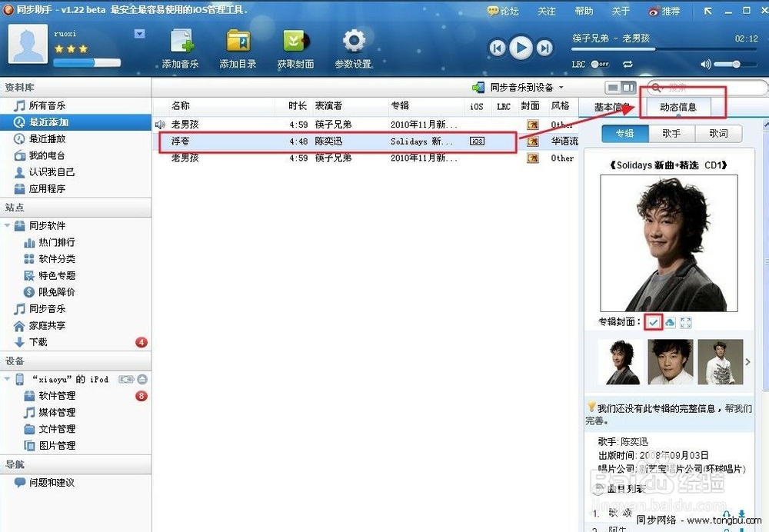The width and height of the screenshot is (769, 532).
Task: View album cover fullscreen icon
Action: pos(686,322)
